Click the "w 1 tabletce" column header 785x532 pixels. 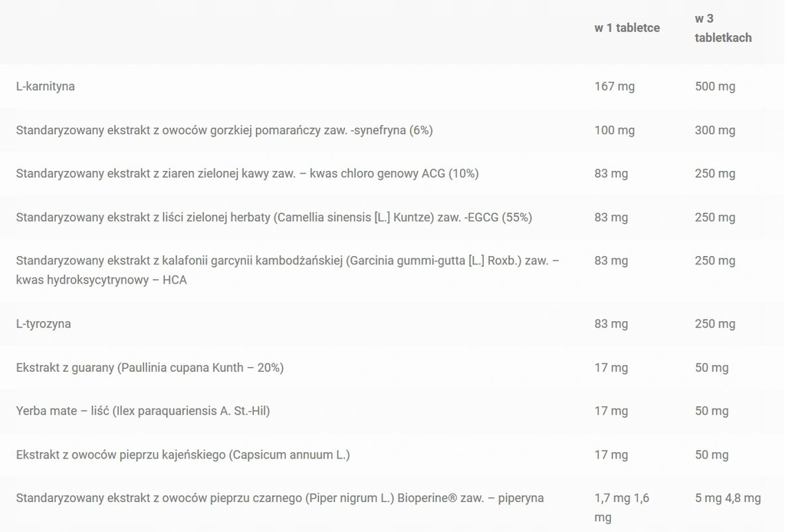(626, 28)
